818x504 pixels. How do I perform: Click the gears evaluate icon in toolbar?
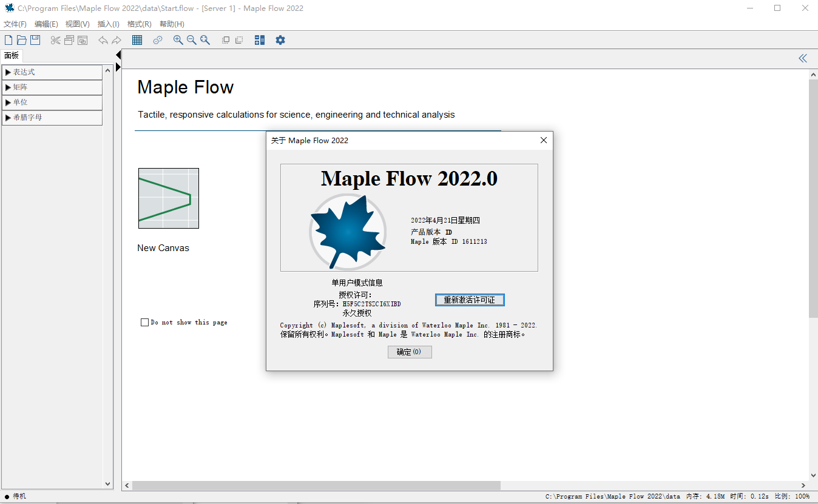158,40
